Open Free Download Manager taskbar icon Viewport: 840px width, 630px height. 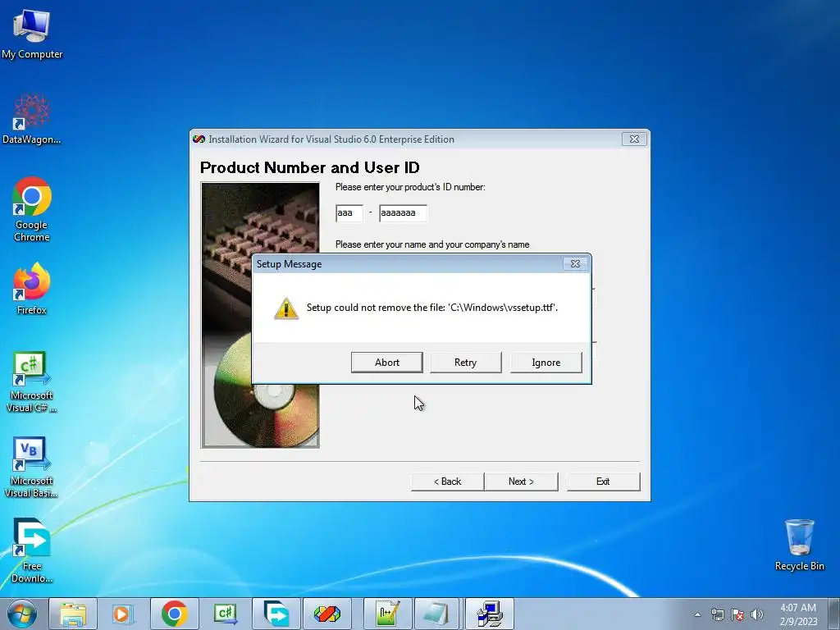tap(276, 614)
